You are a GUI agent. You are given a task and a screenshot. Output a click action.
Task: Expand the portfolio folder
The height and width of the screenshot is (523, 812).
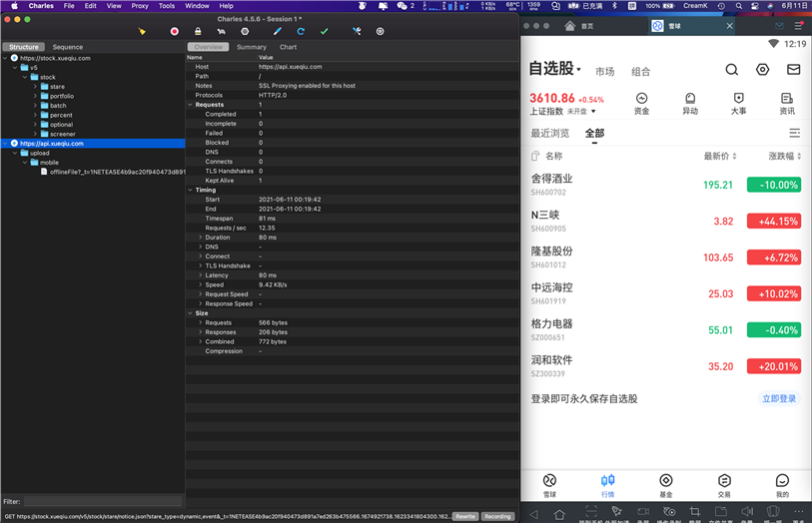point(35,96)
